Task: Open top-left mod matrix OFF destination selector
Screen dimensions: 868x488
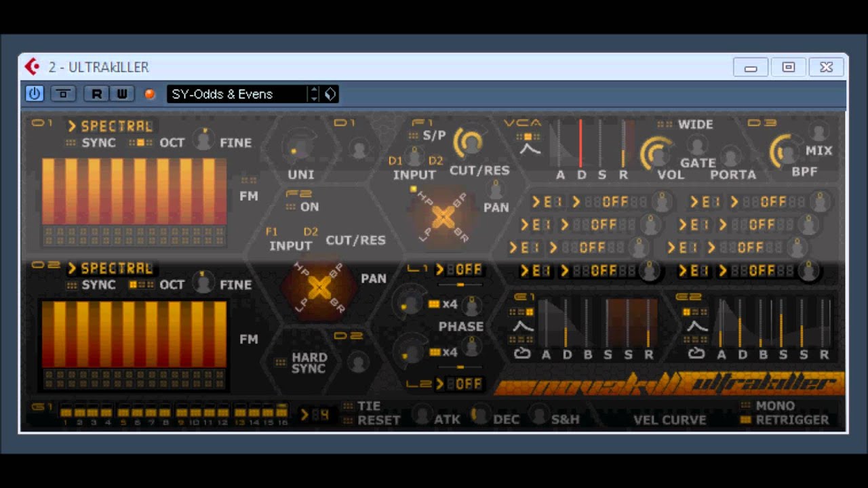Action: pyautogui.click(x=610, y=202)
